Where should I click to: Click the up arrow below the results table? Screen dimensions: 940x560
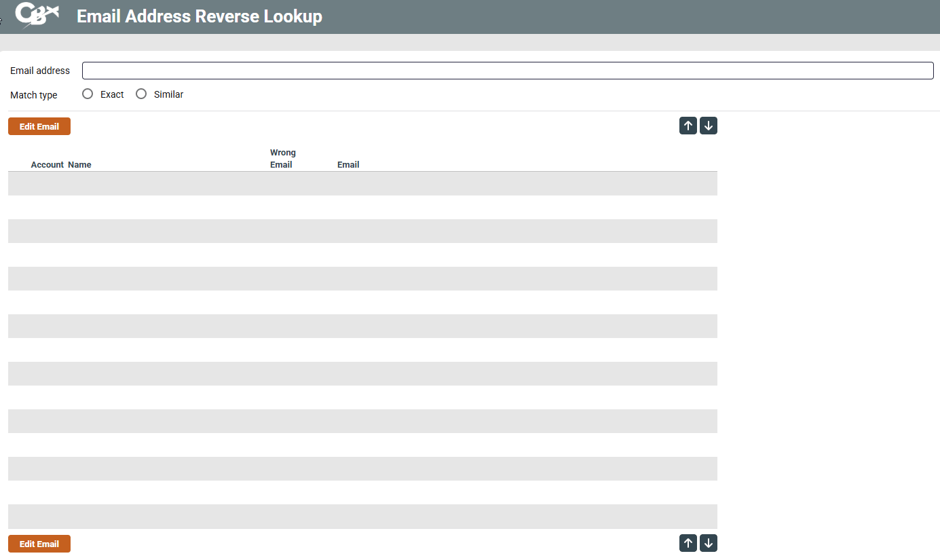click(x=688, y=543)
